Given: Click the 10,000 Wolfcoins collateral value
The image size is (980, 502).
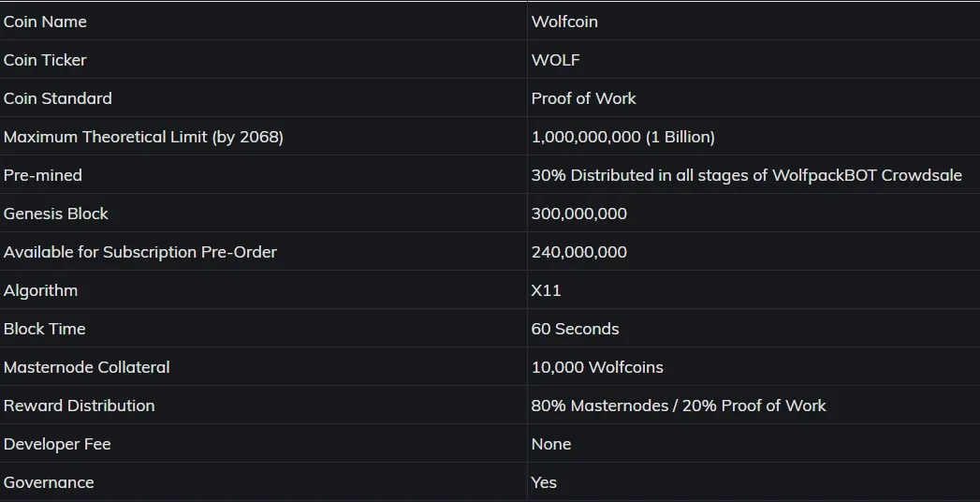Looking at the screenshot, I should (597, 367).
